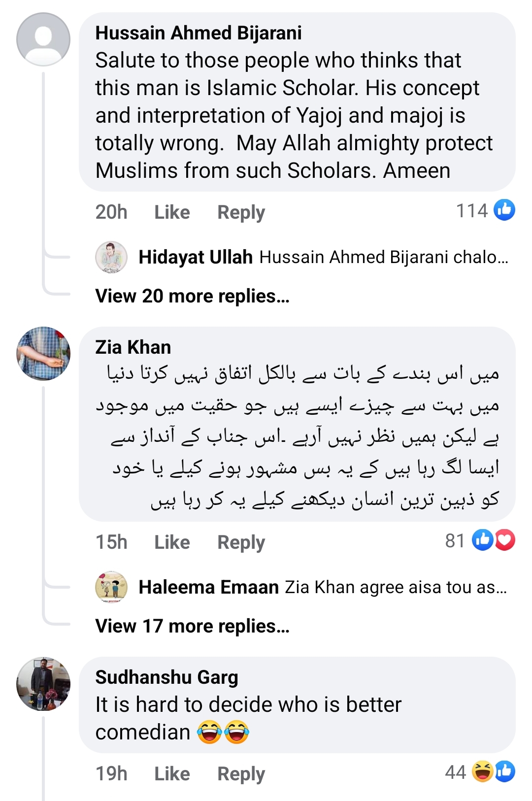The width and height of the screenshot is (532, 801).
Task: Expand View 20 more replies
Action: [x=192, y=296]
